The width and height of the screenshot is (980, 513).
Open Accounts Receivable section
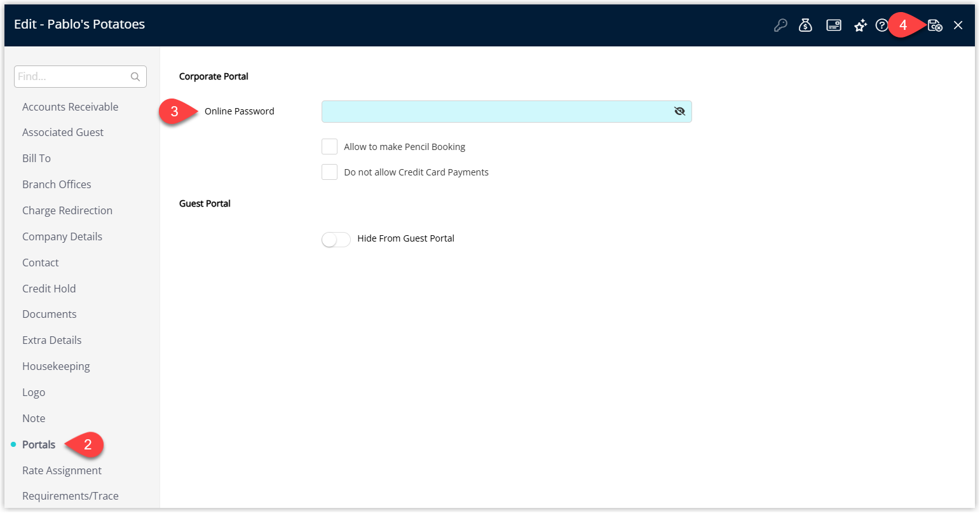coord(70,107)
